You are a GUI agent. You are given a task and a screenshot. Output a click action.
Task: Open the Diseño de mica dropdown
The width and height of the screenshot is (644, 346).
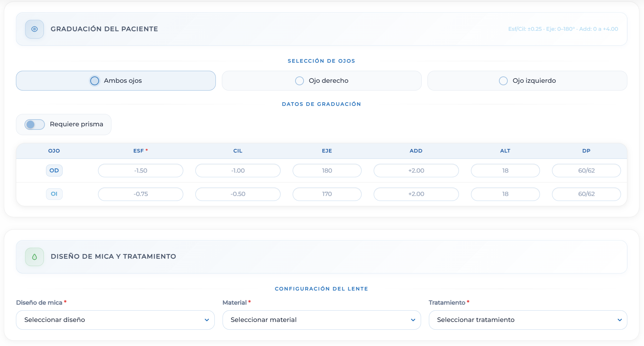tap(115, 320)
